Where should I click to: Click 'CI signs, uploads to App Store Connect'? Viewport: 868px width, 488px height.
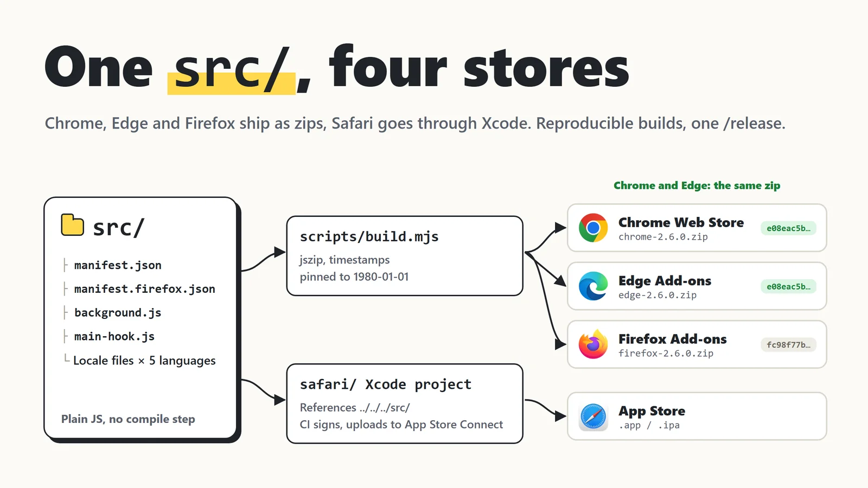[x=401, y=425]
